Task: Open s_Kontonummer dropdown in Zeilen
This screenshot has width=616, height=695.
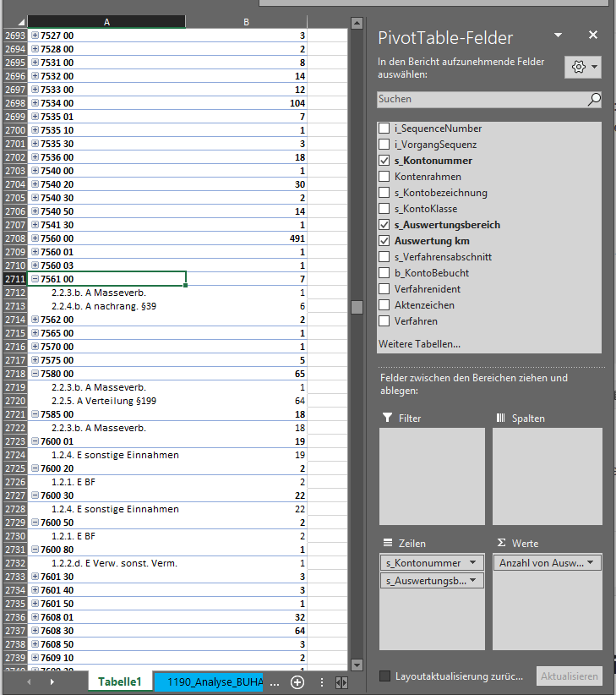Action: 473,562
